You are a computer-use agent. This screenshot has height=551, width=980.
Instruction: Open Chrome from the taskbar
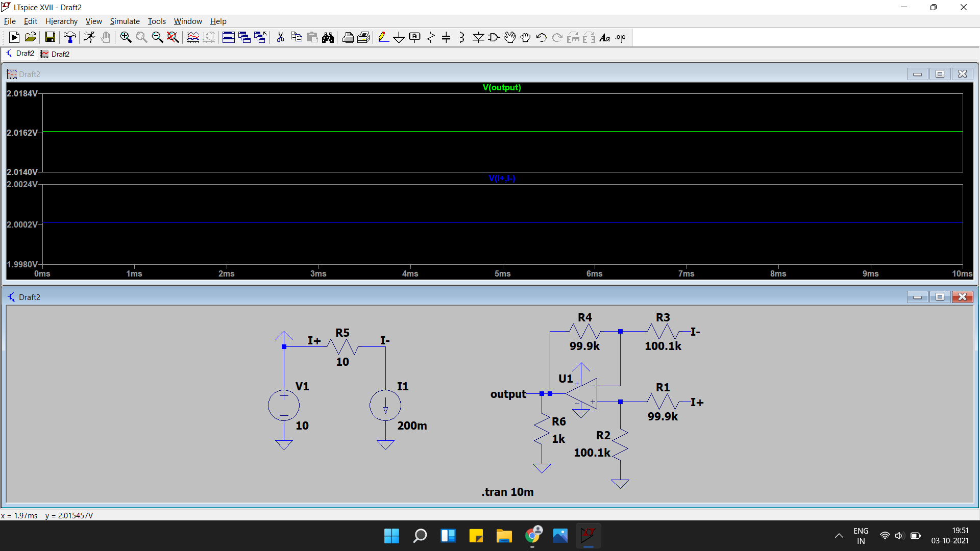[x=532, y=536]
